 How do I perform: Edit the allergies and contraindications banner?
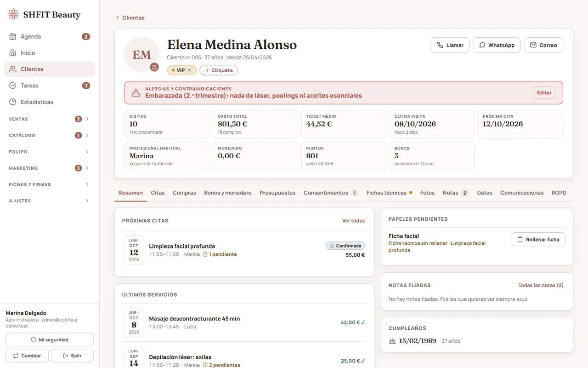pyautogui.click(x=544, y=93)
